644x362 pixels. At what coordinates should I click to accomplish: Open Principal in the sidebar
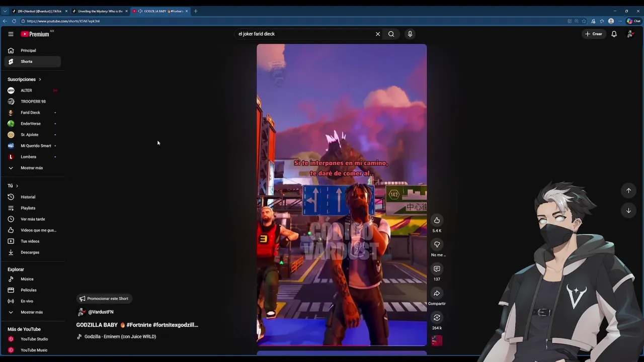33,50
